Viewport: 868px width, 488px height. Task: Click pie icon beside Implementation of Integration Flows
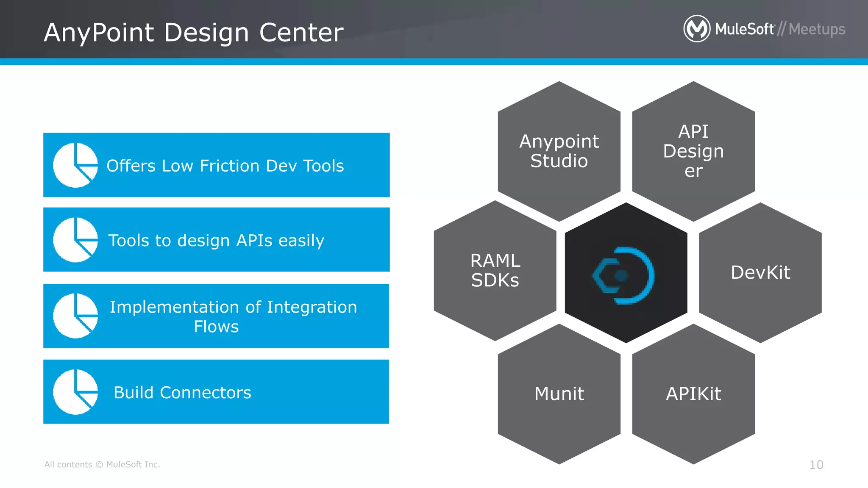(75, 316)
